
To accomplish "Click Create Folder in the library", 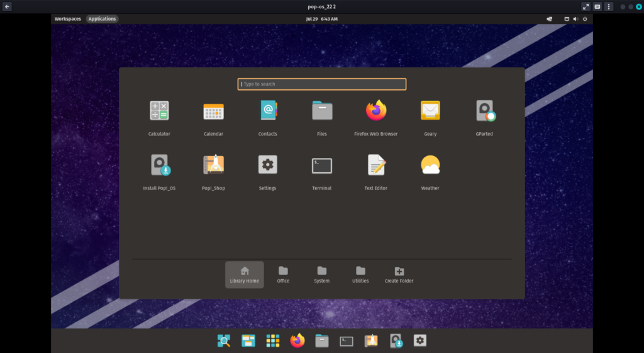I will (x=399, y=274).
